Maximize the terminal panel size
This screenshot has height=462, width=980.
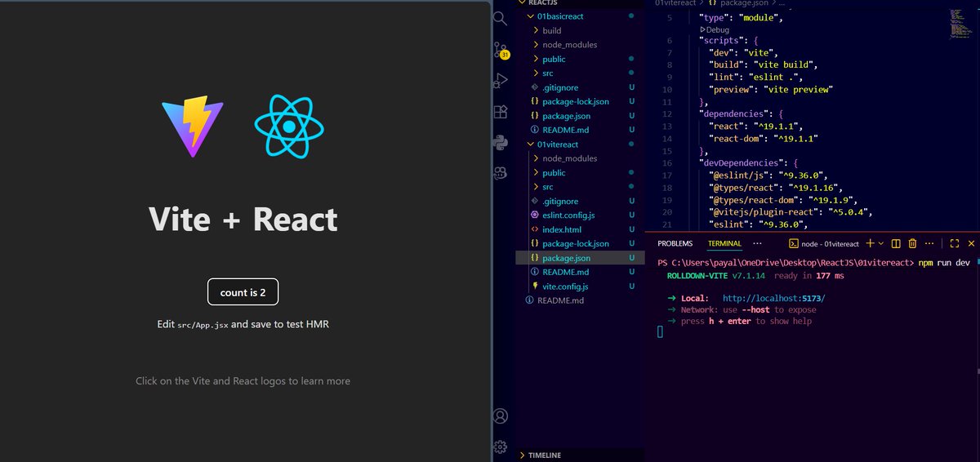(x=953, y=243)
